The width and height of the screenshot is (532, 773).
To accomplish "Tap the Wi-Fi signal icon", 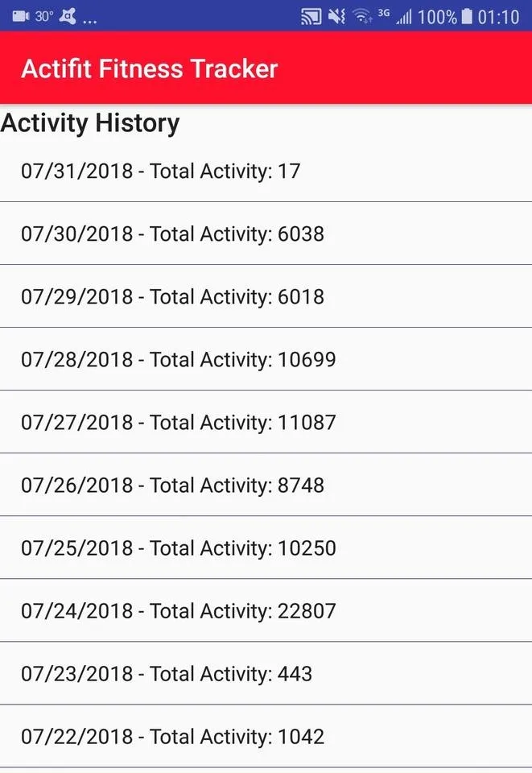I will click(x=362, y=16).
